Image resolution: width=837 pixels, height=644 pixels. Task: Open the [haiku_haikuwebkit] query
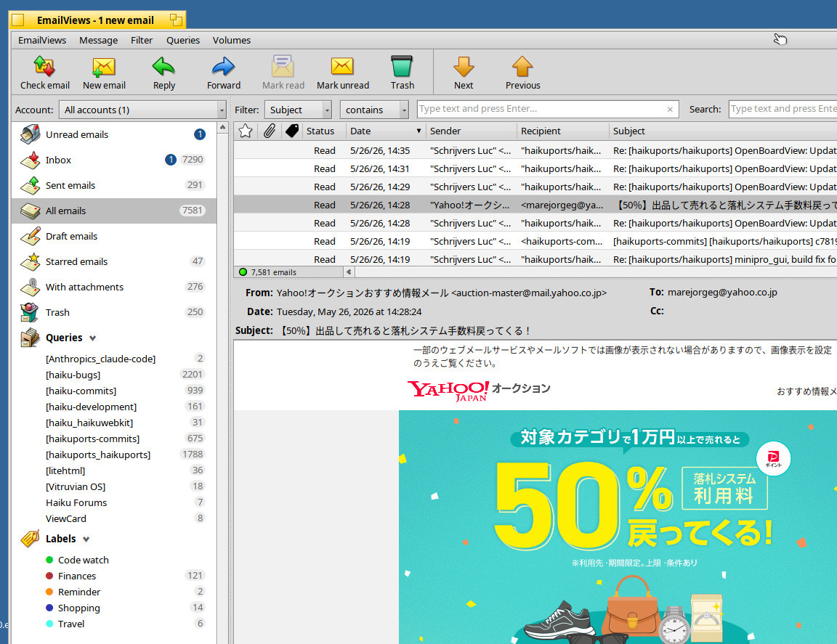tap(114, 423)
